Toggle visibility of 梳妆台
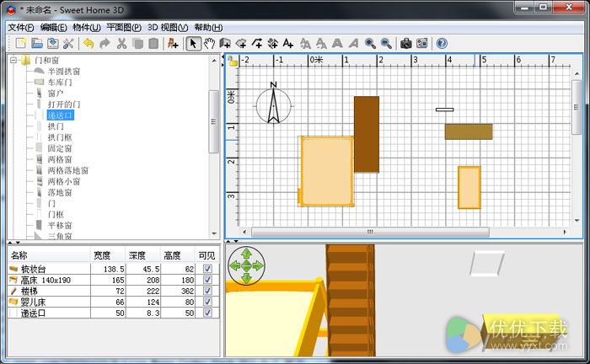The width and height of the screenshot is (590, 364). pyautogui.click(x=207, y=269)
